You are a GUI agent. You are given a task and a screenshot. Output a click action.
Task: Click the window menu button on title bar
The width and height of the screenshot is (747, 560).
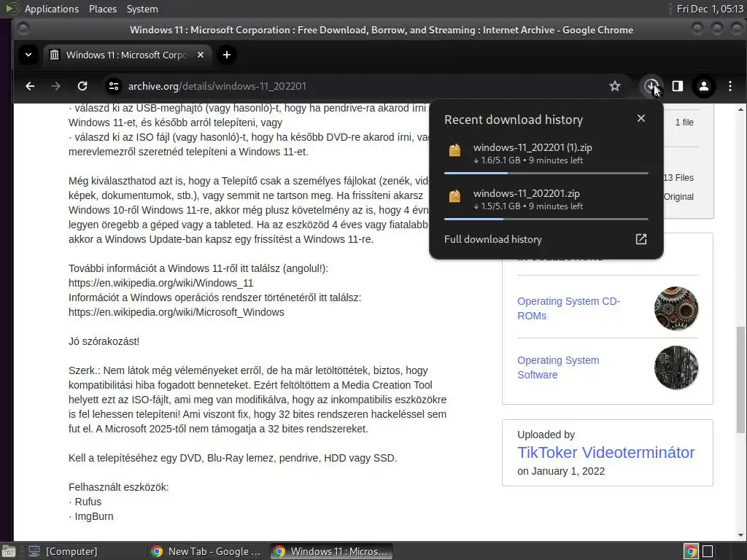pyautogui.click(x=23, y=29)
